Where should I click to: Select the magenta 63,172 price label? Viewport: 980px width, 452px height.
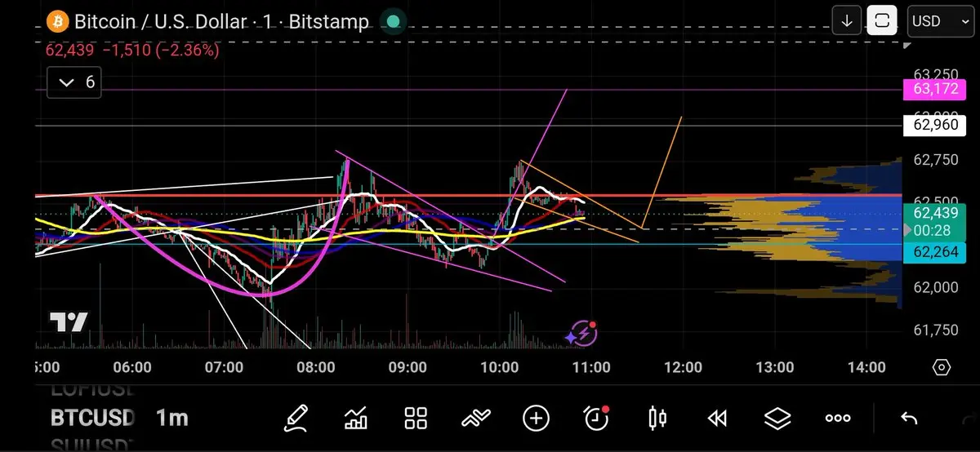tap(935, 89)
